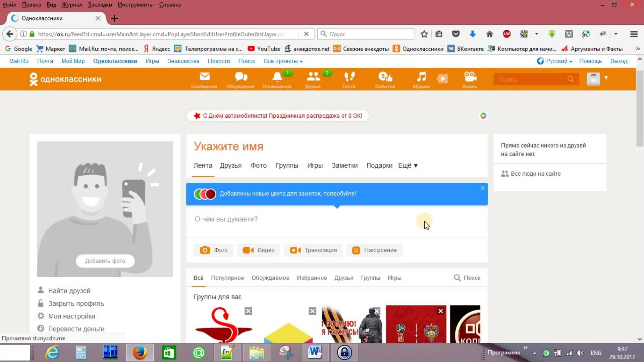Click the Firefox bookmark star icon
The height and width of the screenshot is (362, 644).
(x=424, y=34)
